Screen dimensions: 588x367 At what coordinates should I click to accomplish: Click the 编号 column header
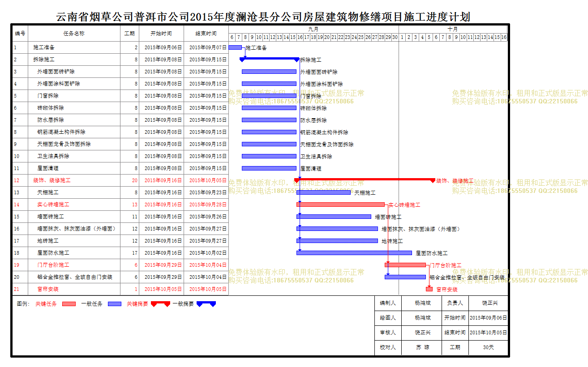[x=20, y=34]
